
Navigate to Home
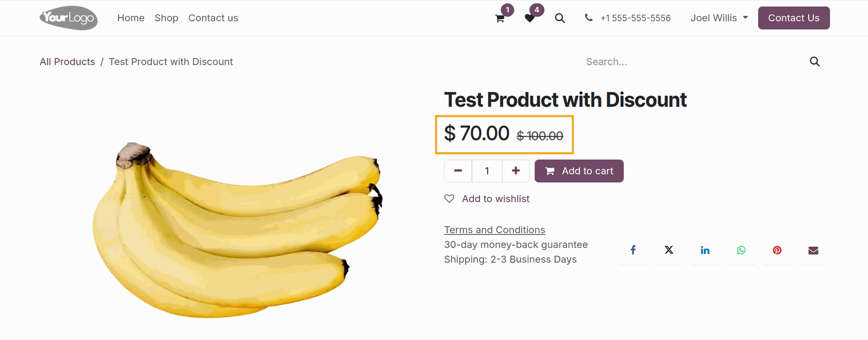[x=131, y=18]
